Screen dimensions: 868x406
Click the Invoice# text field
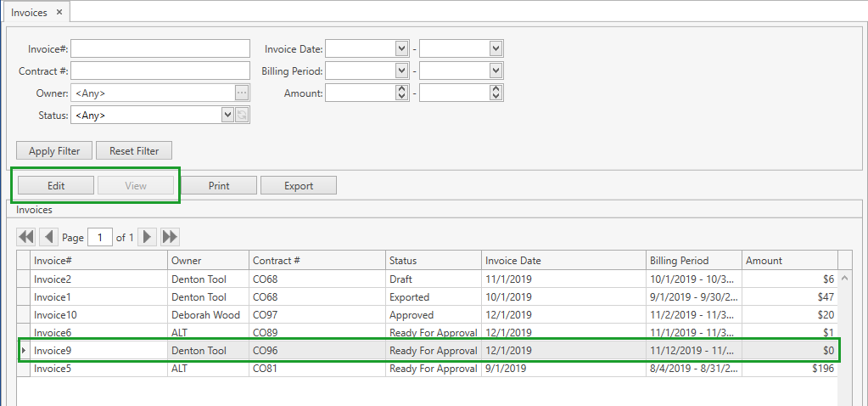click(161, 48)
